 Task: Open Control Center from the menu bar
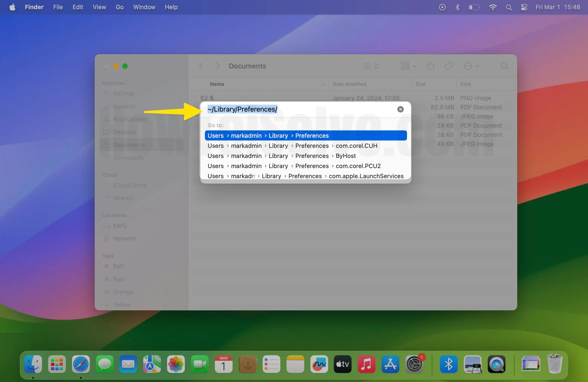click(x=524, y=7)
